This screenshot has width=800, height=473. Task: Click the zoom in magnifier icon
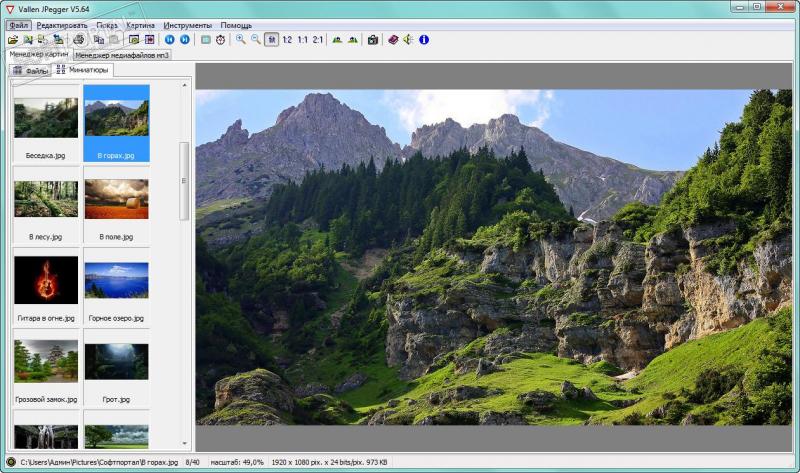click(x=240, y=40)
